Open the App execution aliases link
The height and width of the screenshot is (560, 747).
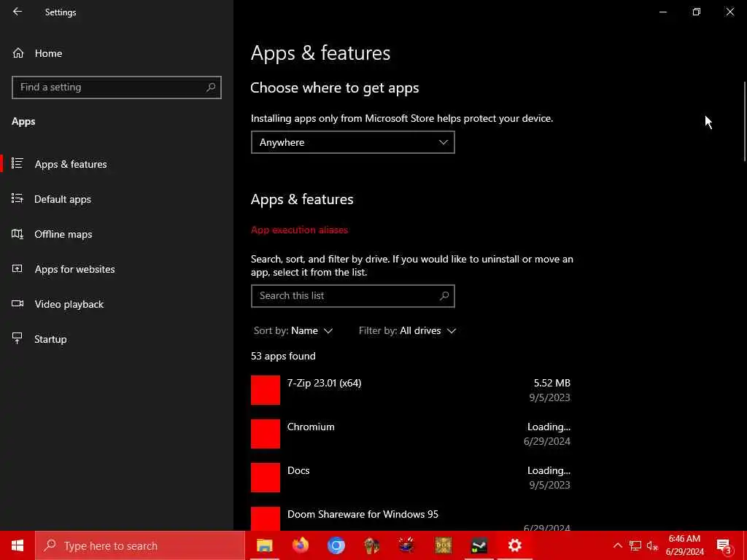coord(299,230)
